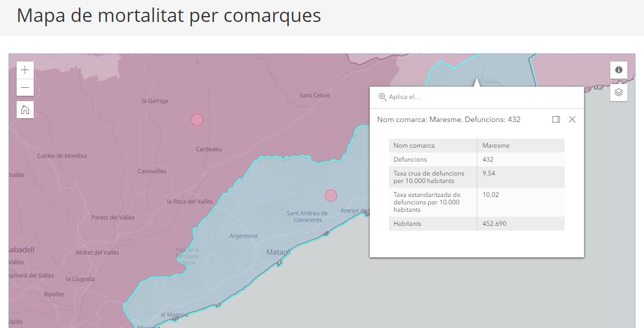Zoom out of the map with minus button

(x=25, y=87)
